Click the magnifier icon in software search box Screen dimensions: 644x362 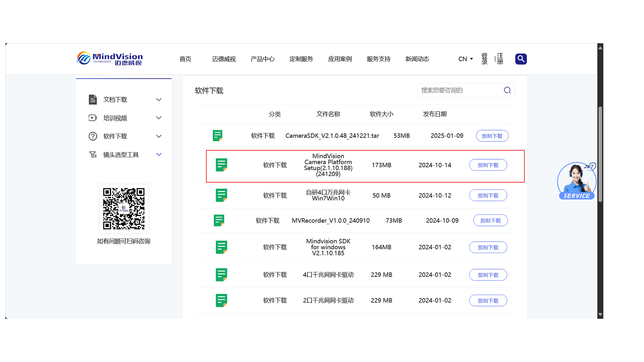pyautogui.click(x=507, y=90)
